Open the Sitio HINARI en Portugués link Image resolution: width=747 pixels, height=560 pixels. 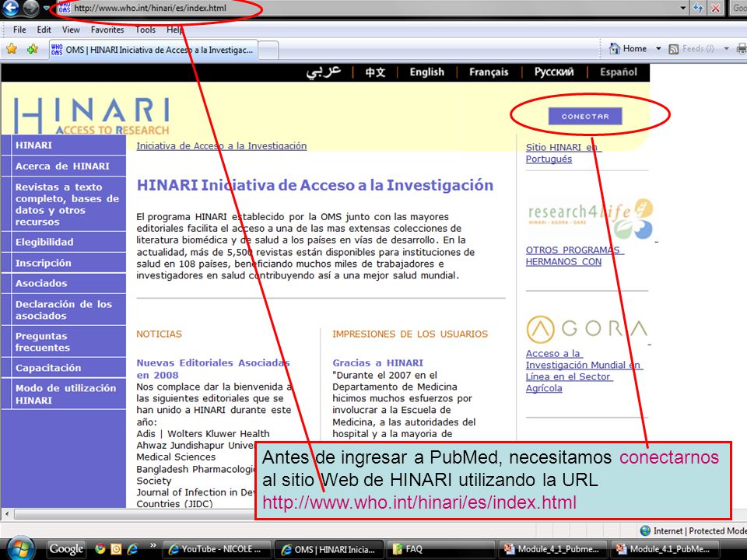point(563,153)
